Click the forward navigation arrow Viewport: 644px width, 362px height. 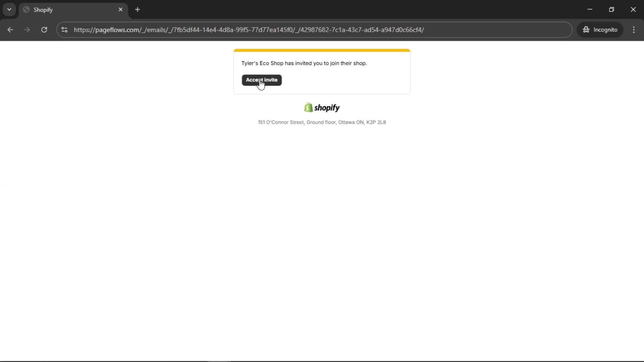pyautogui.click(x=27, y=30)
